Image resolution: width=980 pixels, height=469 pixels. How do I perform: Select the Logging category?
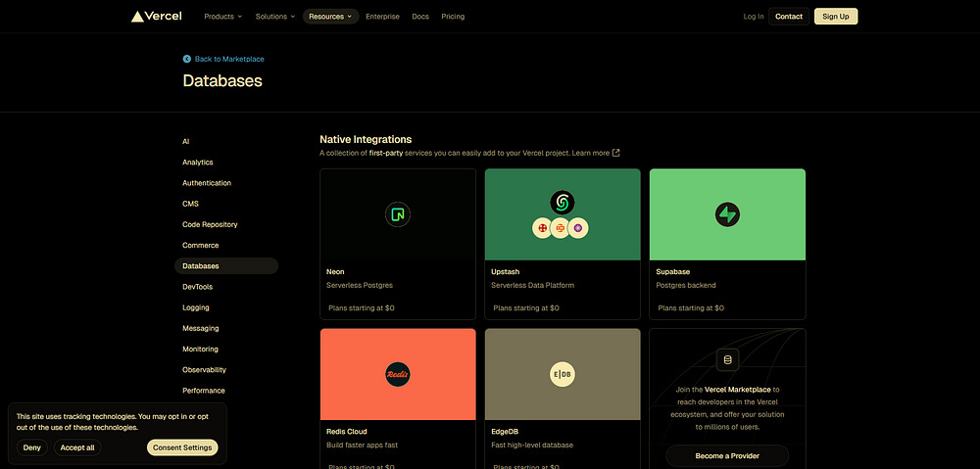pyautogui.click(x=196, y=307)
